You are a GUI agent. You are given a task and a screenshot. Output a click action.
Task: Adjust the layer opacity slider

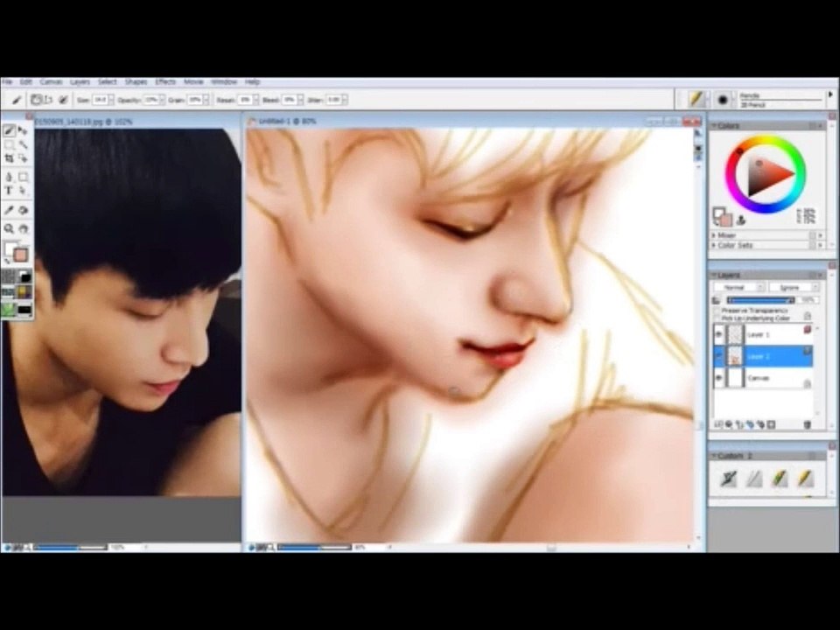point(760,300)
